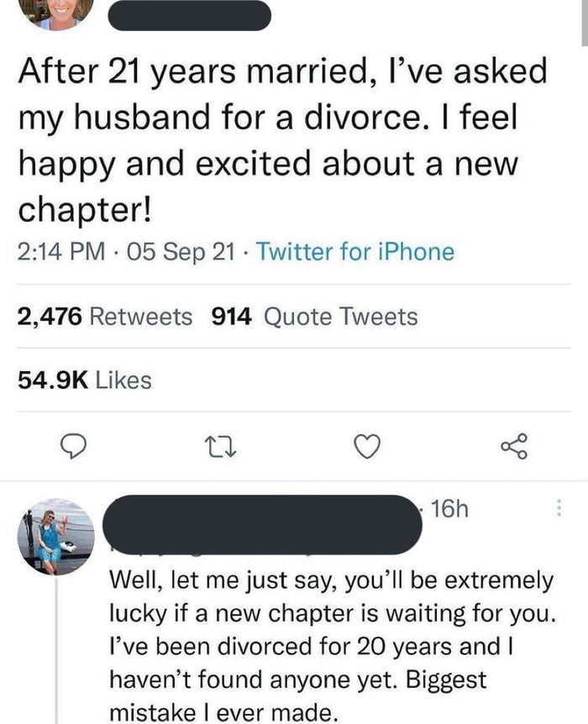Tap the share icon under the tweet

point(513,447)
